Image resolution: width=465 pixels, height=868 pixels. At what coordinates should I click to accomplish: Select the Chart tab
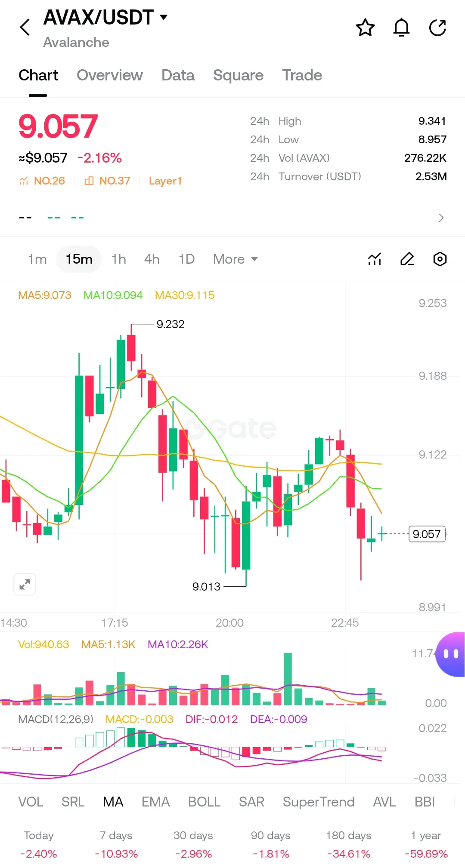pyautogui.click(x=38, y=75)
